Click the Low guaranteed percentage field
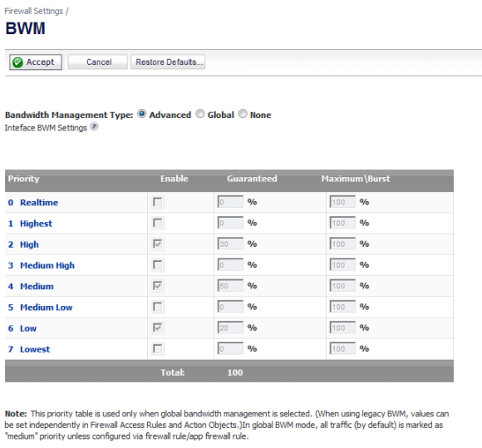The height and width of the screenshot is (448, 482). point(230,327)
